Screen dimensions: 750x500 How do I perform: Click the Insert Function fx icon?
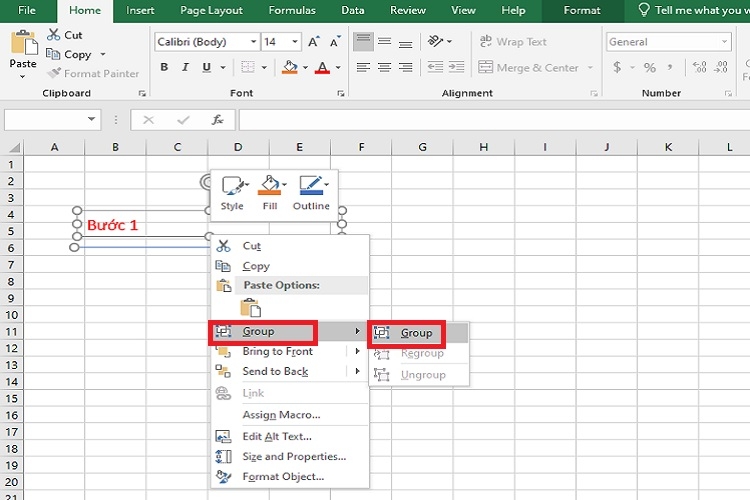218,119
